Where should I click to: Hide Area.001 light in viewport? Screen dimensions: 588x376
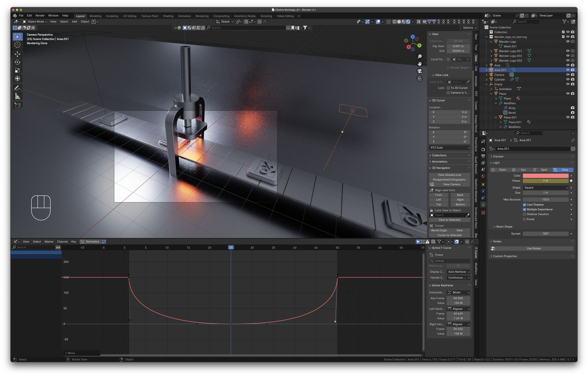pos(568,70)
